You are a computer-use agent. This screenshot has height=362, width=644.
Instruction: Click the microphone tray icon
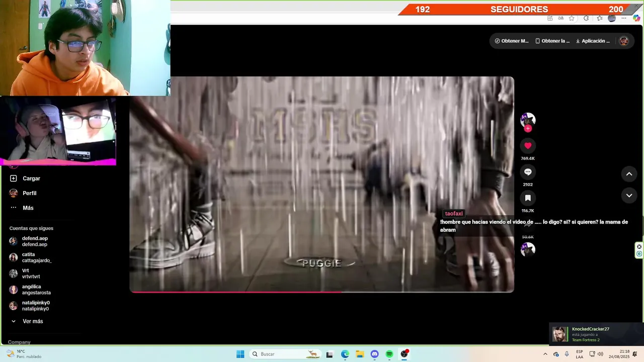(x=567, y=354)
